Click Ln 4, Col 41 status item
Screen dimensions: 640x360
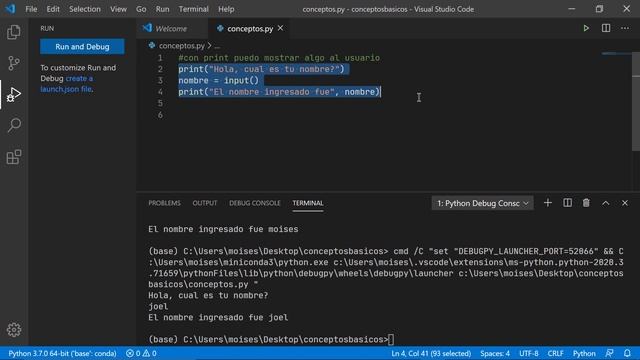pyautogui.click(x=431, y=353)
